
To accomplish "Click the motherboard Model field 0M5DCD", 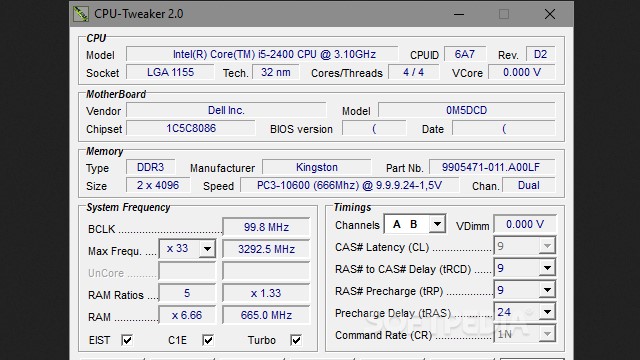I will tap(467, 110).
